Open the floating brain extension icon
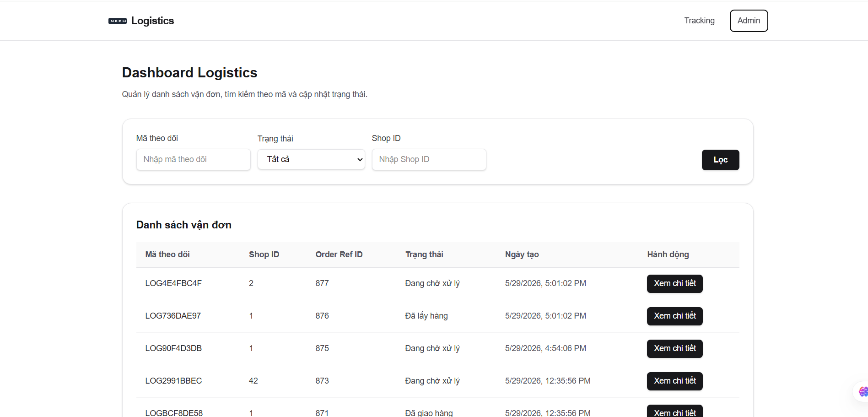Screen dimensions: 868x417 tap(863, 392)
